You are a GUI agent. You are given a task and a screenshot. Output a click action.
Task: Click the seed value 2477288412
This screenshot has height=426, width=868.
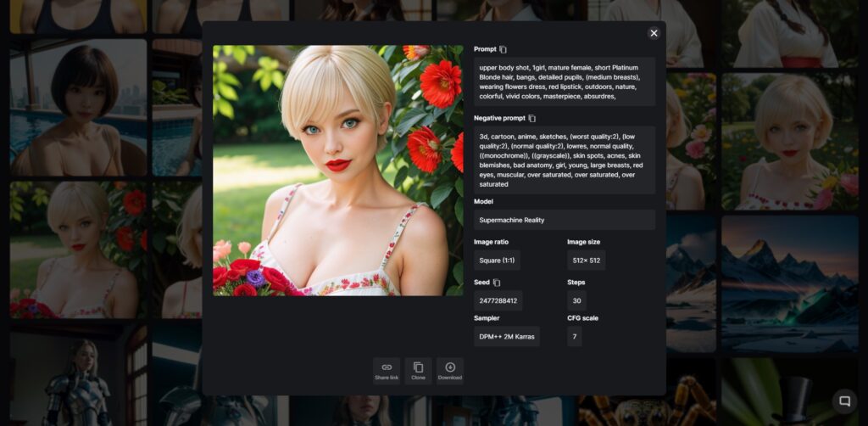498,300
